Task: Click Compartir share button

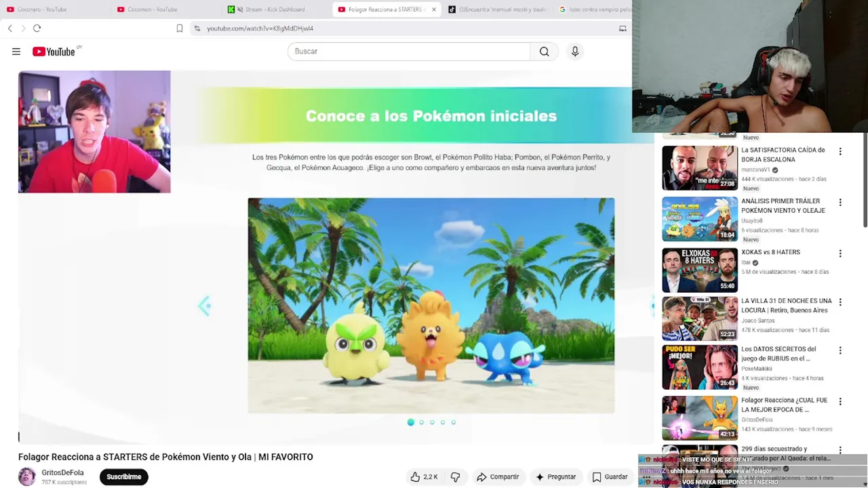Action: tap(498, 477)
